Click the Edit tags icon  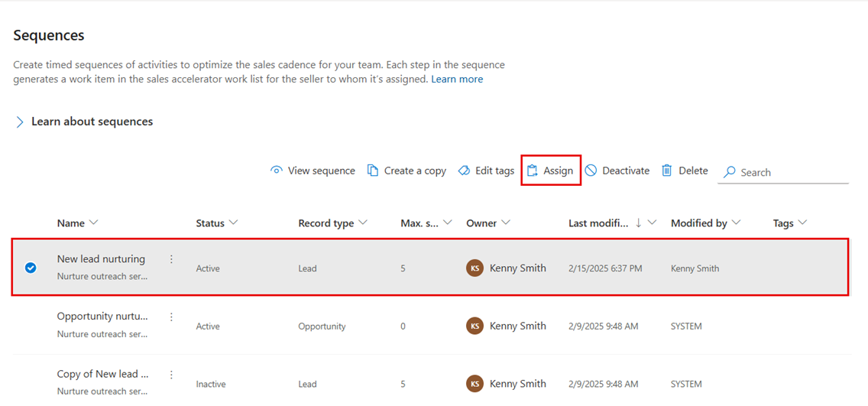[464, 171]
